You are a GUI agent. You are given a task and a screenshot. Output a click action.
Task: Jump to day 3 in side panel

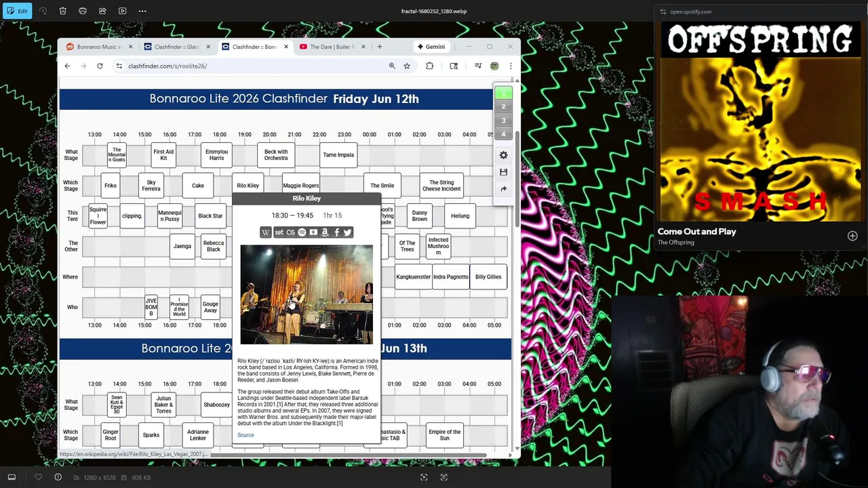[503, 120]
